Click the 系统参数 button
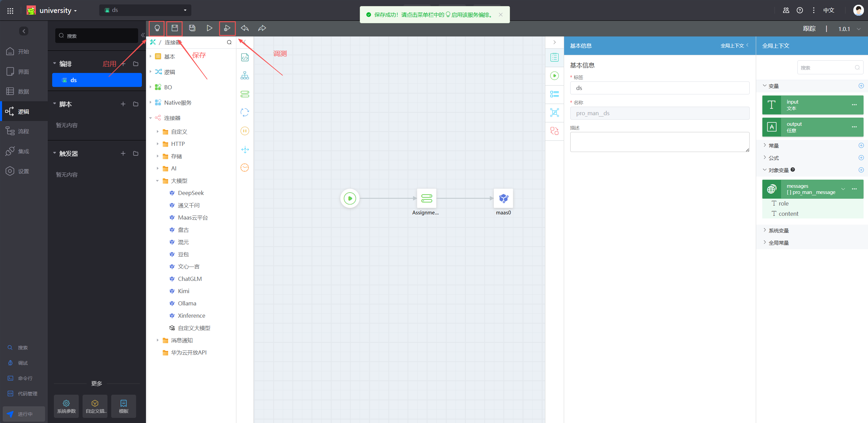Viewport: 868px width, 423px height. click(x=66, y=406)
